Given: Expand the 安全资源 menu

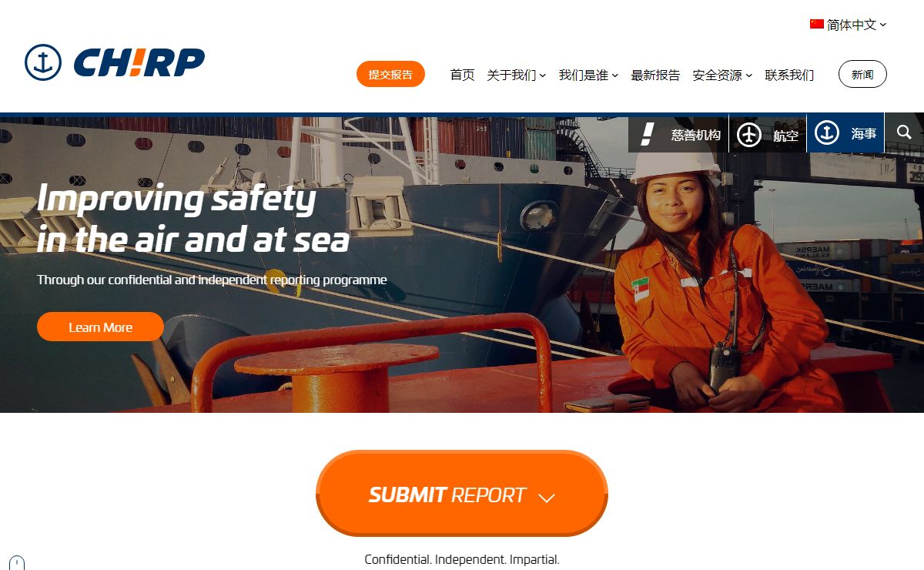Looking at the screenshot, I should point(722,75).
